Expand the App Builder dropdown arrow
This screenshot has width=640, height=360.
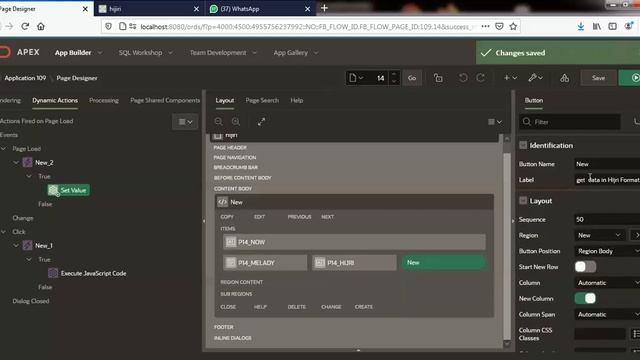[x=100, y=53]
